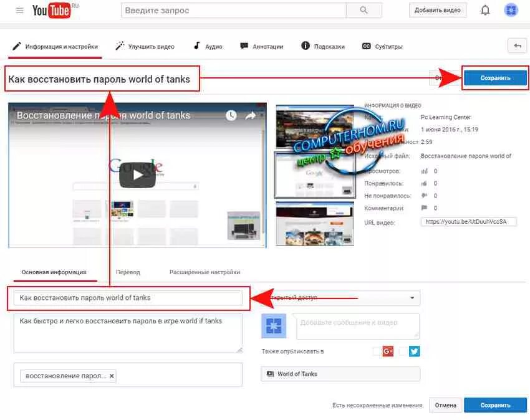The height and width of the screenshot is (420, 530).
Task: Switch to Аннотации tab
Action: [262, 46]
